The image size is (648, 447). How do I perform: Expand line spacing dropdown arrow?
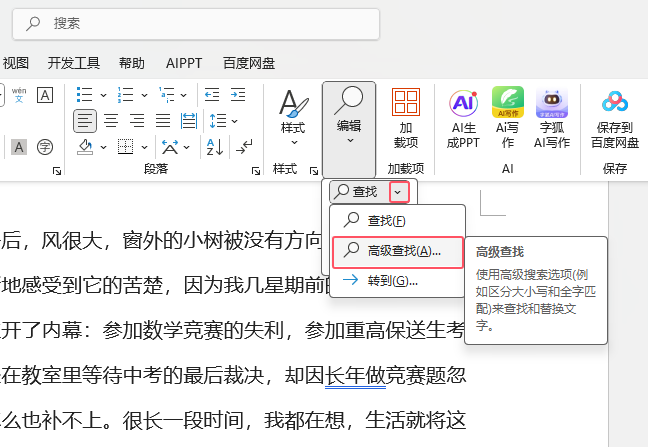[x=235, y=121]
